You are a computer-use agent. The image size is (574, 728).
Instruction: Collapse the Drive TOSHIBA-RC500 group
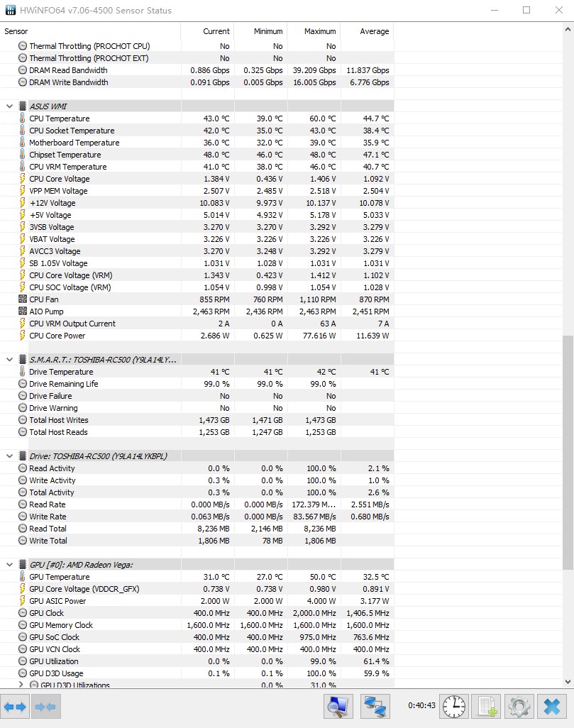[9, 456]
